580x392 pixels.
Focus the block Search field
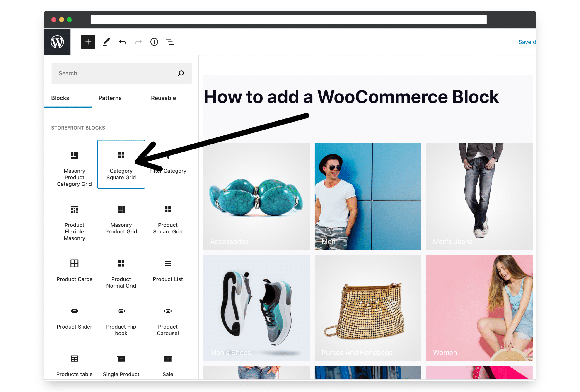pos(121,73)
